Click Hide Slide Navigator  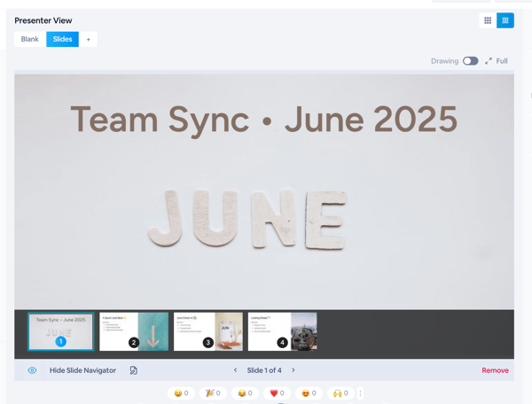click(82, 370)
